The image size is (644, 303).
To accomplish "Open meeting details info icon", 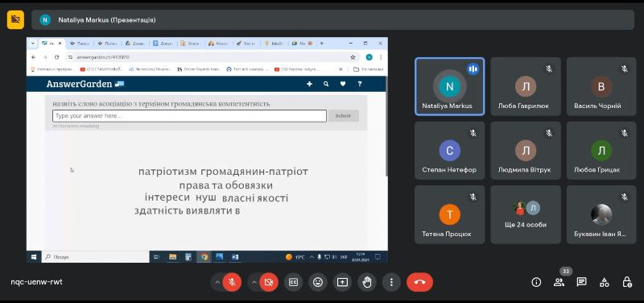I will coord(536,282).
